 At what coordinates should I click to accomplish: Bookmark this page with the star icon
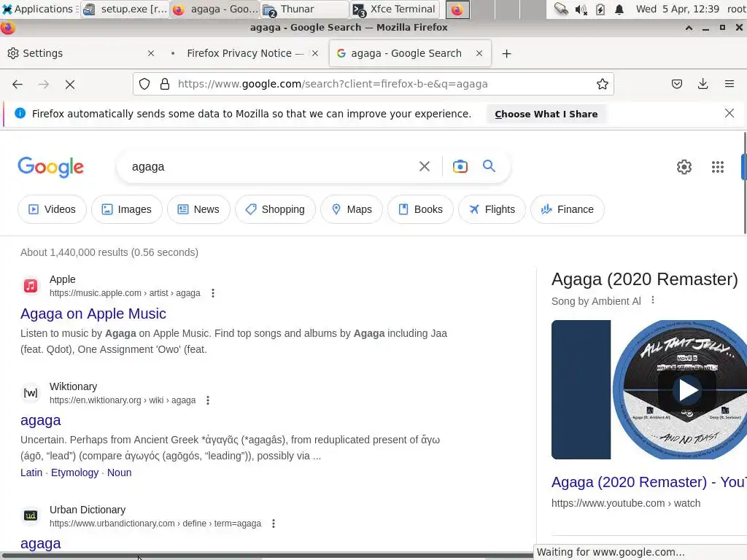click(602, 85)
